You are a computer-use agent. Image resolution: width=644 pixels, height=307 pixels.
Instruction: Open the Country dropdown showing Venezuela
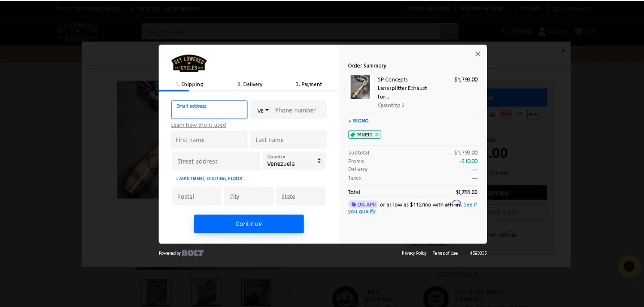pyautogui.click(x=294, y=161)
